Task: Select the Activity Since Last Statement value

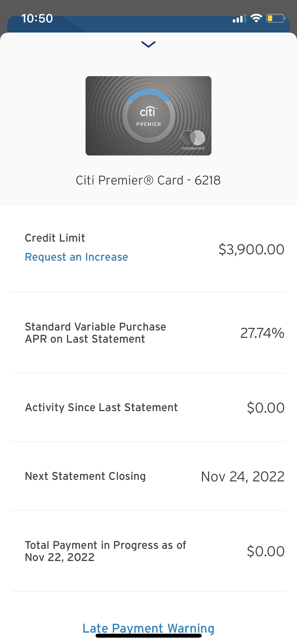Action: point(265,407)
